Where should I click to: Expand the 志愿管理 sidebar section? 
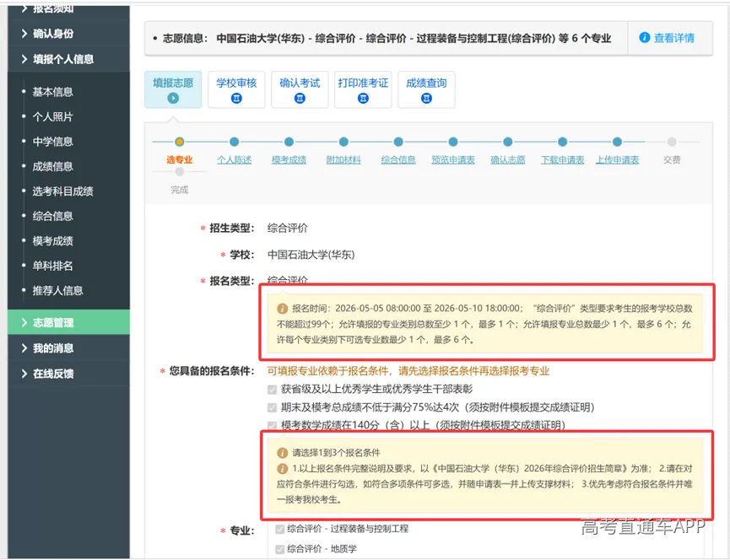pyautogui.click(x=68, y=322)
